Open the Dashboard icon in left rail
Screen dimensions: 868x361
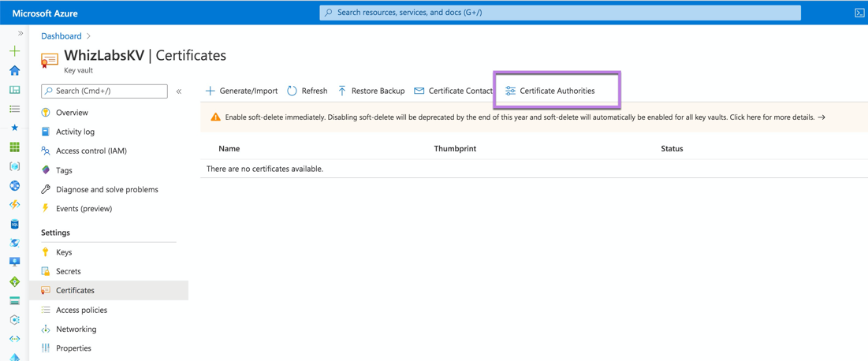15,90
